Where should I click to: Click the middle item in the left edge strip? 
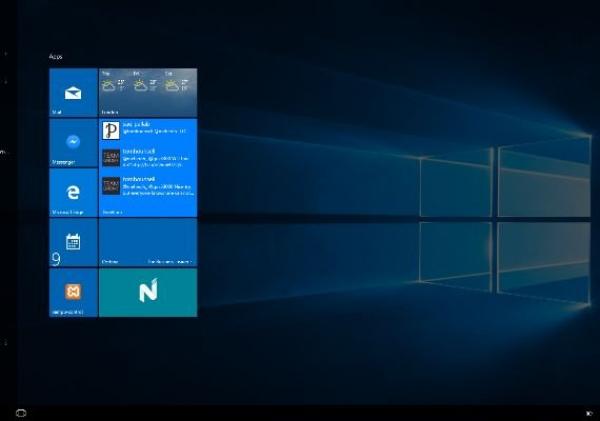(4, 152)
